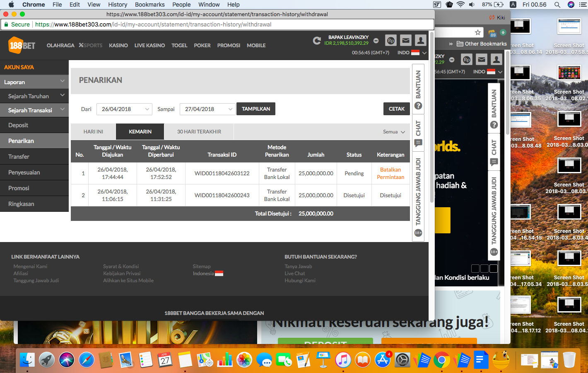Switch to 30 HARI TERAKHIR tab
The height and width of the screenshot is (373, 588).
[x=199, y=131]
